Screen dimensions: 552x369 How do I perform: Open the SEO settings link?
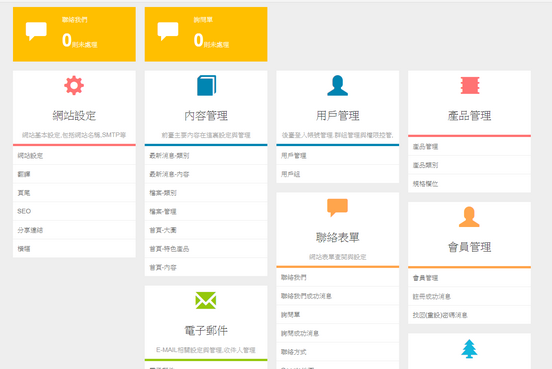click(24, 211)
